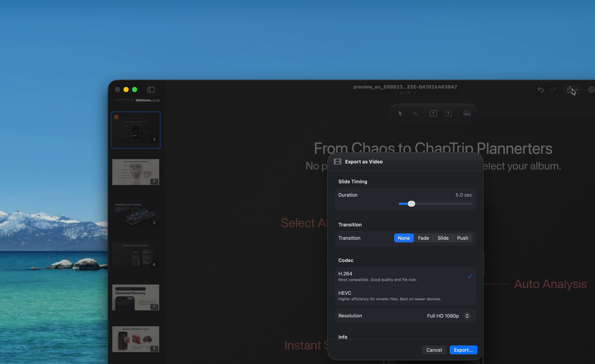The width and height of the screenshot is (595, 364).
Task: Select slide 5 Visualizing the Journey thumbnail
Action: pyautogui.click(x=136, y=214)
